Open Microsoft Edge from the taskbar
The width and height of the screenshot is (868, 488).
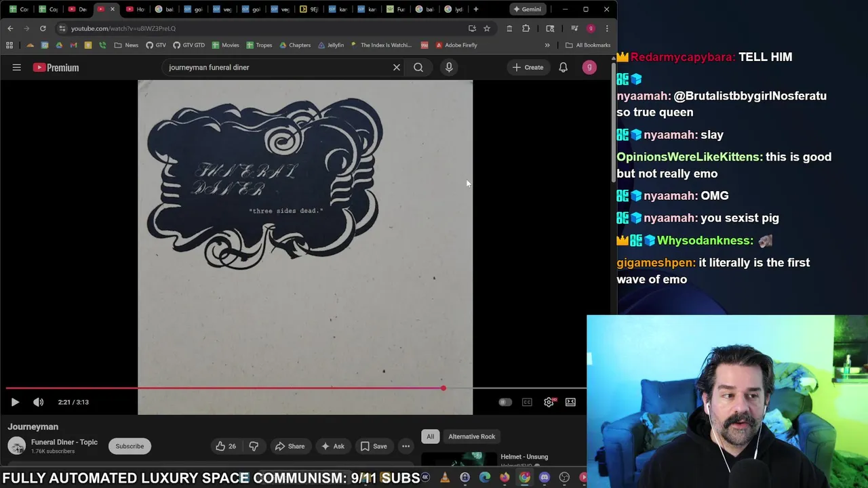pos(485,478)
